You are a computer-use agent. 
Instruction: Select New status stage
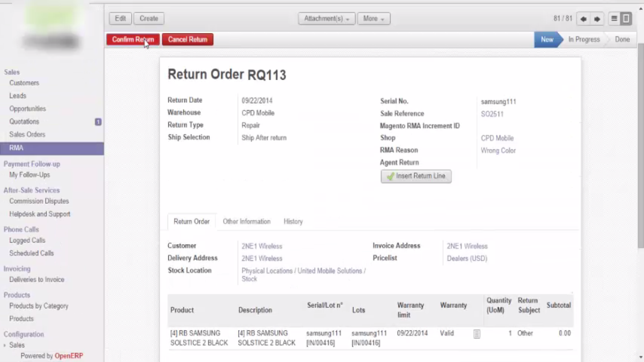[x=547, y=40]
